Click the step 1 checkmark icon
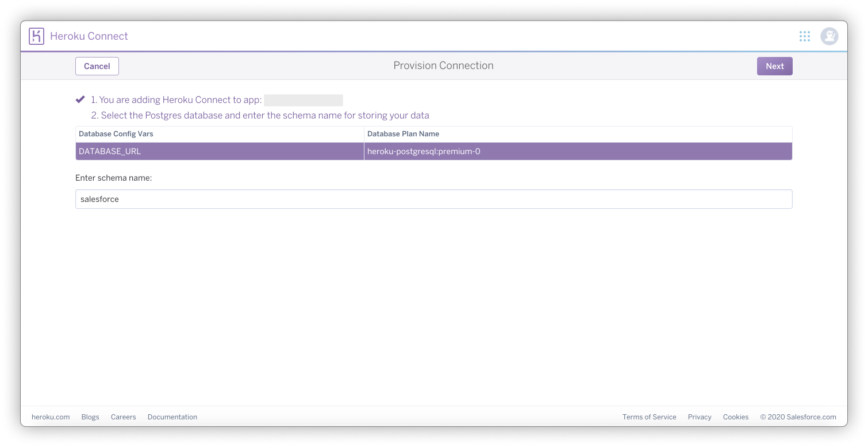Image resolution: width=868 pixels, height=447 pixels. 80,100
